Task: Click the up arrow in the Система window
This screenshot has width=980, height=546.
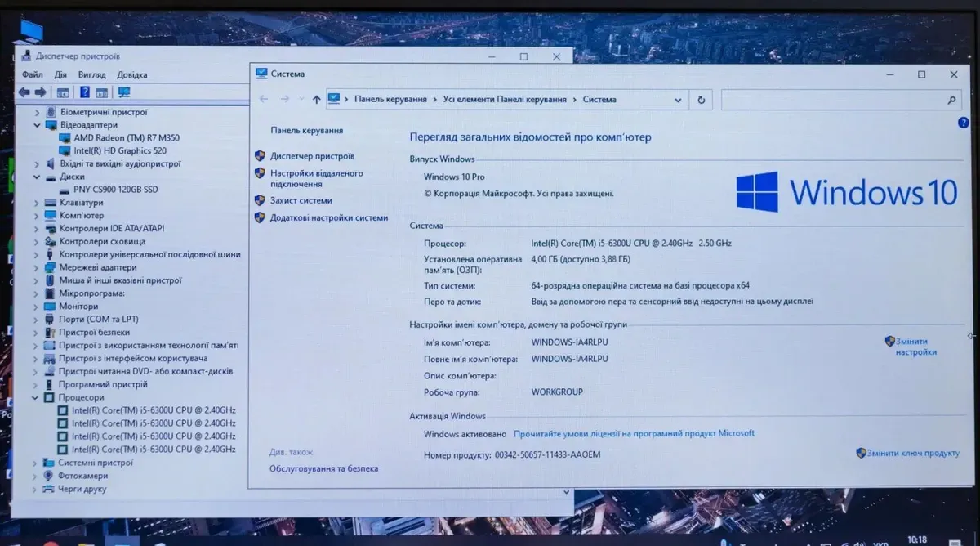Action: (x=317, y=100)
